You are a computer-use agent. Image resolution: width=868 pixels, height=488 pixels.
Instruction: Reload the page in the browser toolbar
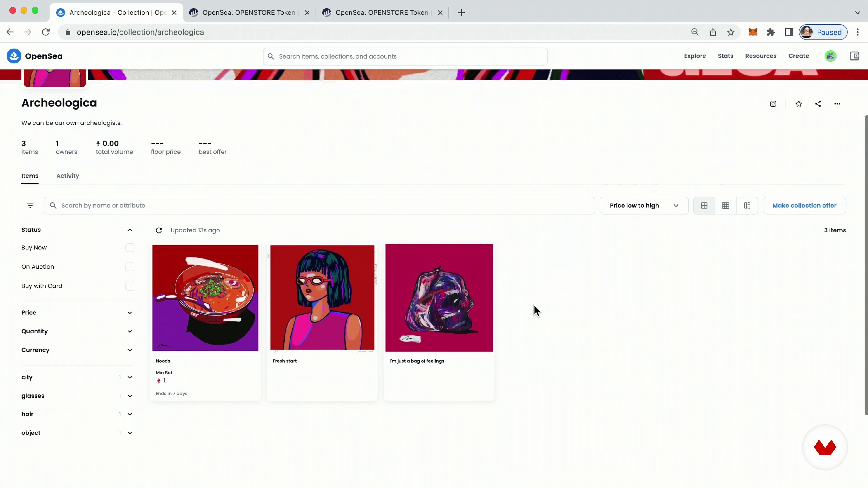[46, 32]
